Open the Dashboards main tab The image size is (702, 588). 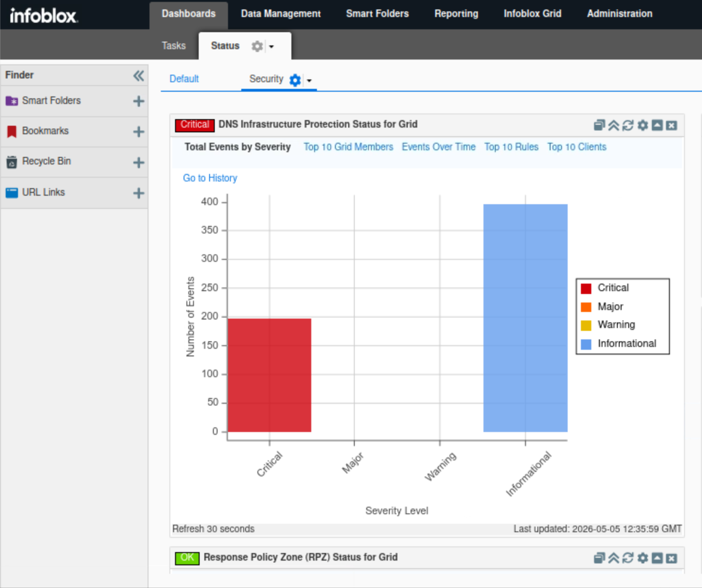pos(189,14)
